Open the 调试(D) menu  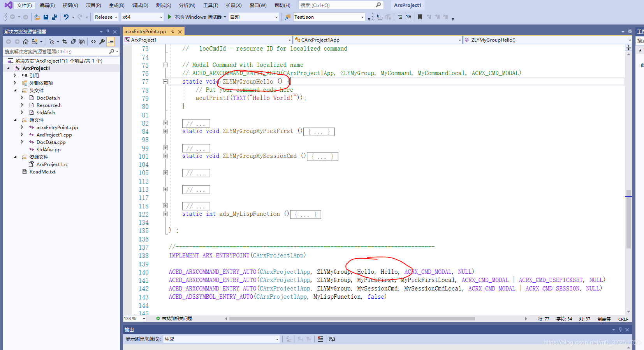click(x=140, y=5)
